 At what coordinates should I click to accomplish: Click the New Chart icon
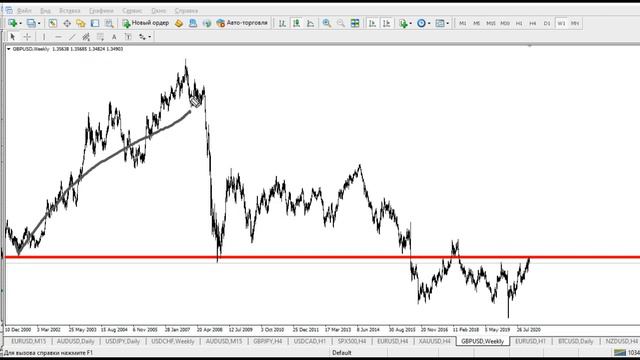pos(13,23)
